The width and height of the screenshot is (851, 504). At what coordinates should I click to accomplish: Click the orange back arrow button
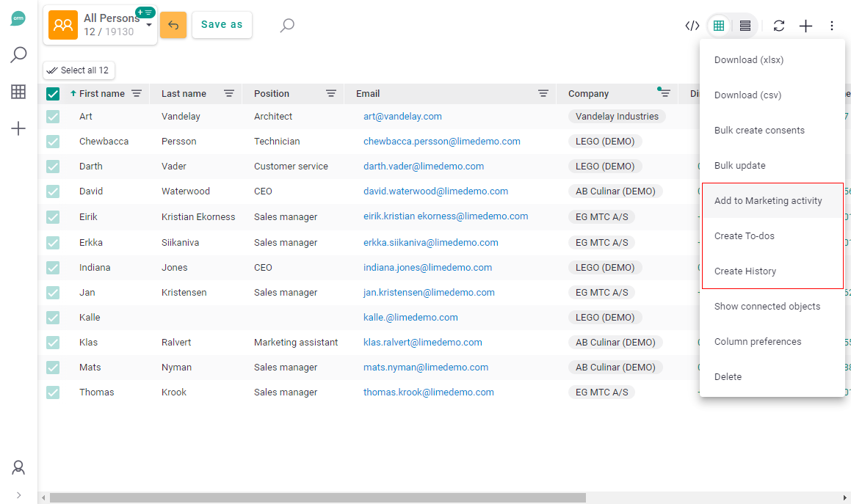(x=173, y=24)
